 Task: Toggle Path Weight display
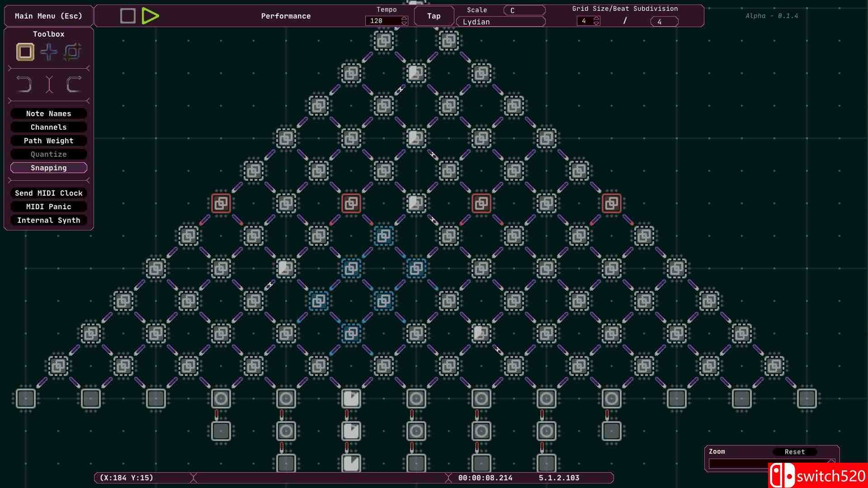click(x=49, y=141)
